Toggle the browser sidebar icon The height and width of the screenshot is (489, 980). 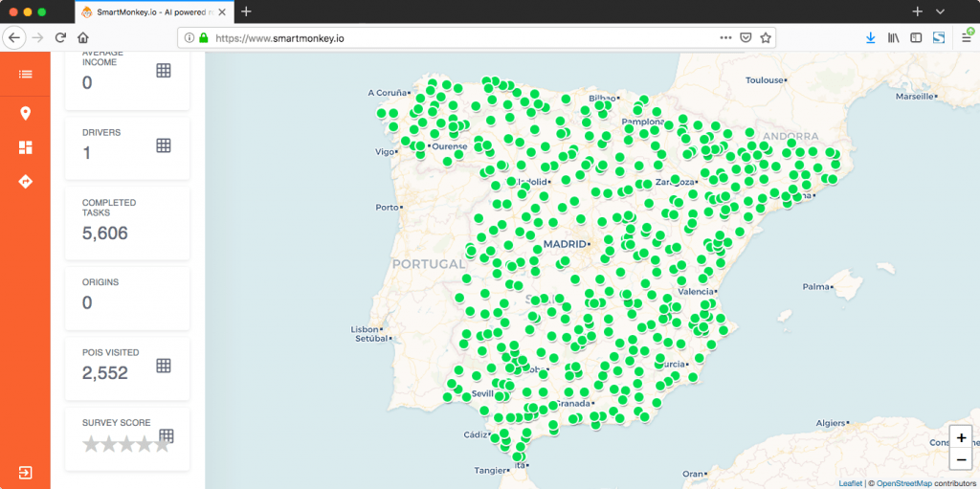(x=916, y=38)
